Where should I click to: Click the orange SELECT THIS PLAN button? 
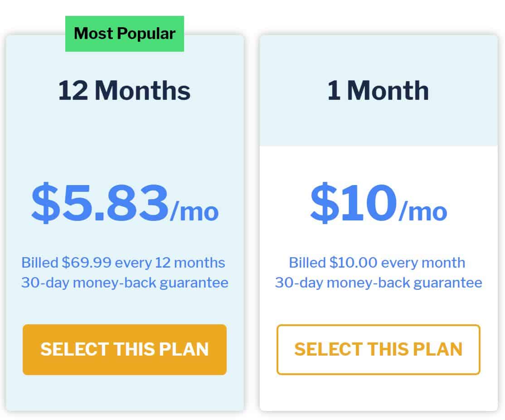[125, 349]
